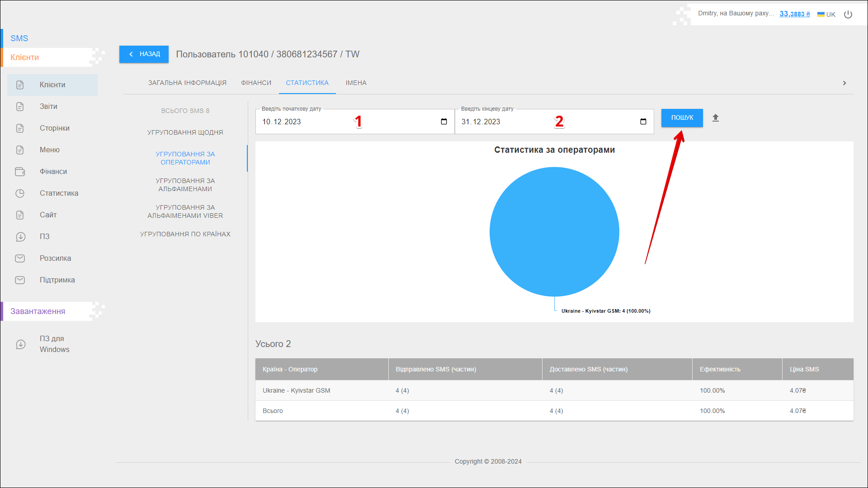Click the ПЗ download icon in sidebar
Viewport: 868px width, 488px height.
[x=20, y=237]
